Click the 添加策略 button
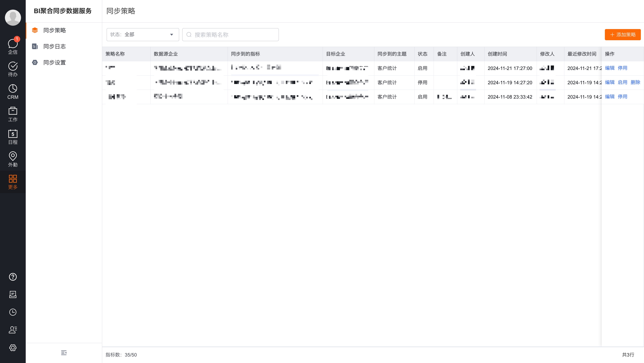This screenshot has width=644, height=363. [623, 34]
